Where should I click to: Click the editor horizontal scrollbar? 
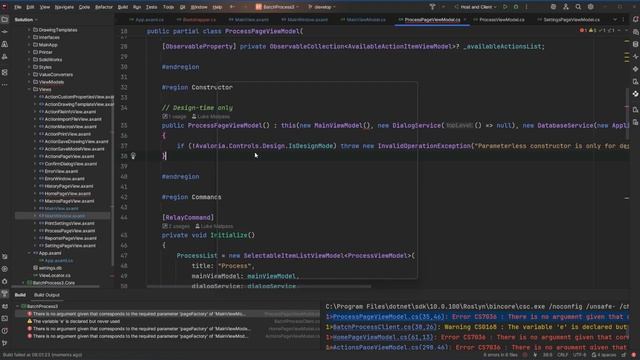coord(259,287)
